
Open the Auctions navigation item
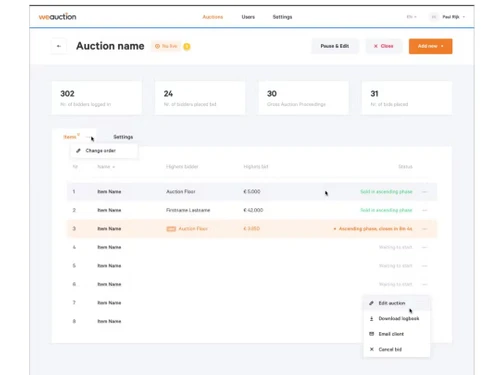[213, 17]
